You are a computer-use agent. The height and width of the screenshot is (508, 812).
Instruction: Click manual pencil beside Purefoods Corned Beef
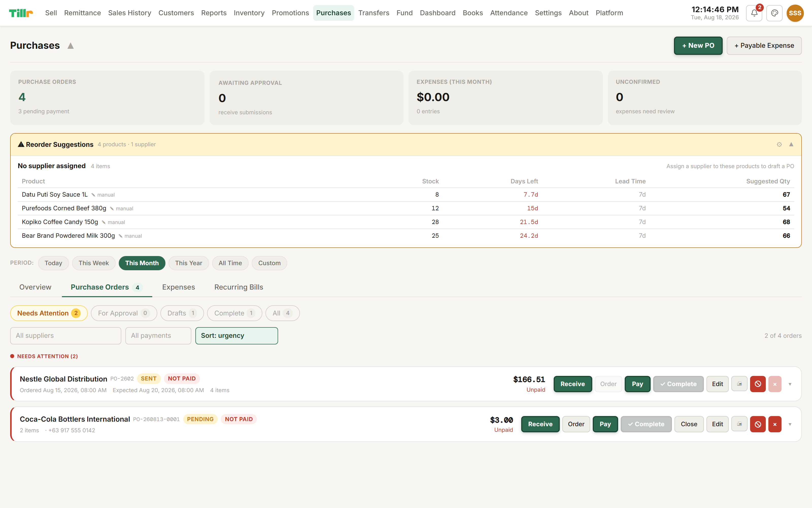[x=122, y=209]
